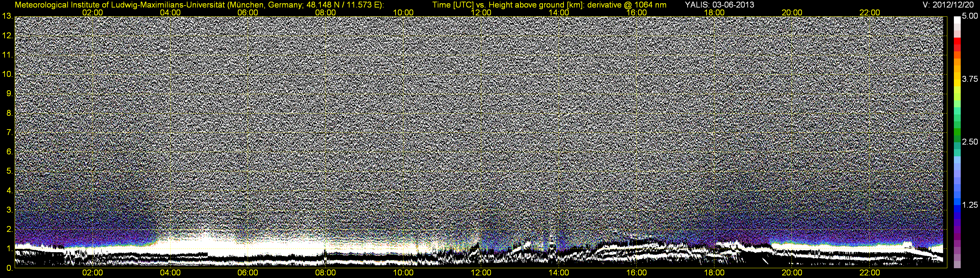Image resolution: width=980 pixels, height=278 pixels.
Task: Pick the 4 km height axis label
Action: tap(9, 190)
